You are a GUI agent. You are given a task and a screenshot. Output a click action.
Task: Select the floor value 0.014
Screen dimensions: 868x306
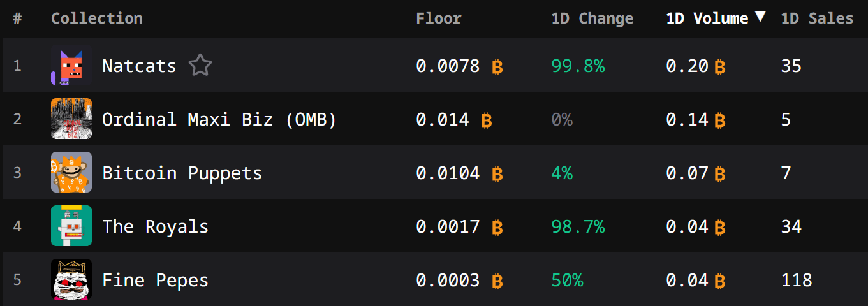[x=443, y=119]
